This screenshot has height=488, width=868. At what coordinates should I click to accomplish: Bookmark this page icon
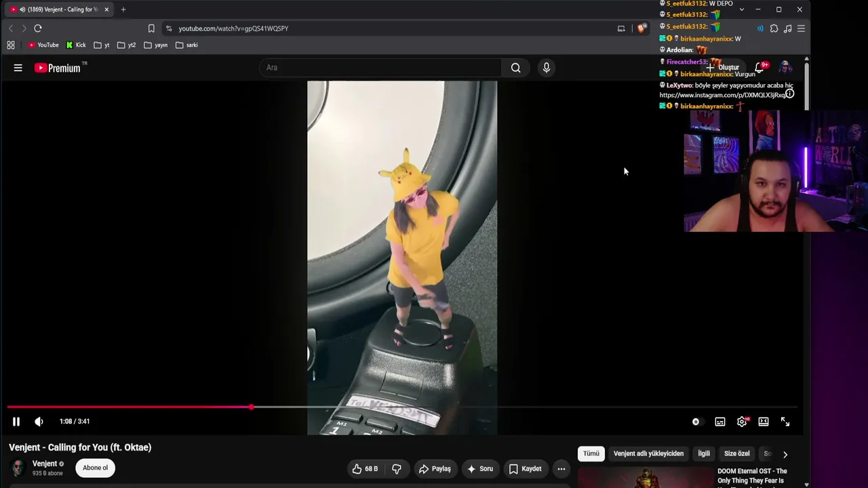tap(151, 28)
